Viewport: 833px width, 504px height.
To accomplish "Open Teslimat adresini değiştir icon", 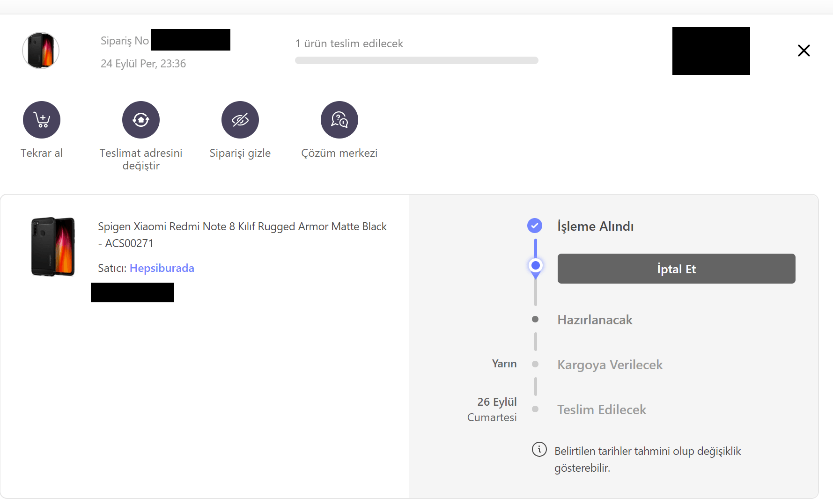I will tap(141, 120).
